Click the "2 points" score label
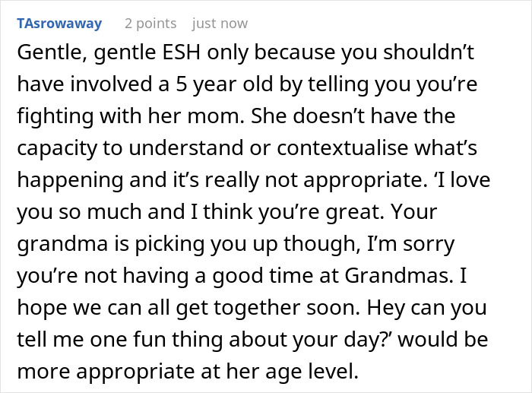Screen dimensions: 532x393 [150, 24]
